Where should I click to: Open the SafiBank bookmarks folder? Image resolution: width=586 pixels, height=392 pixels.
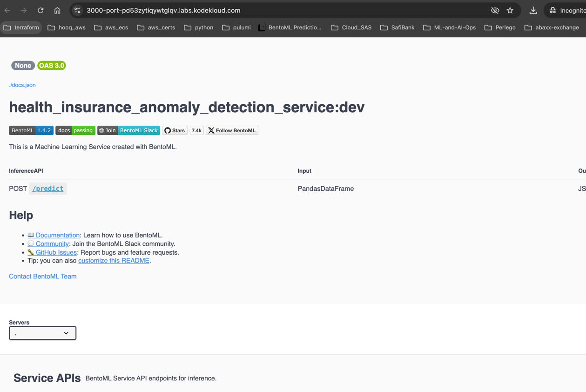(397, 27)
